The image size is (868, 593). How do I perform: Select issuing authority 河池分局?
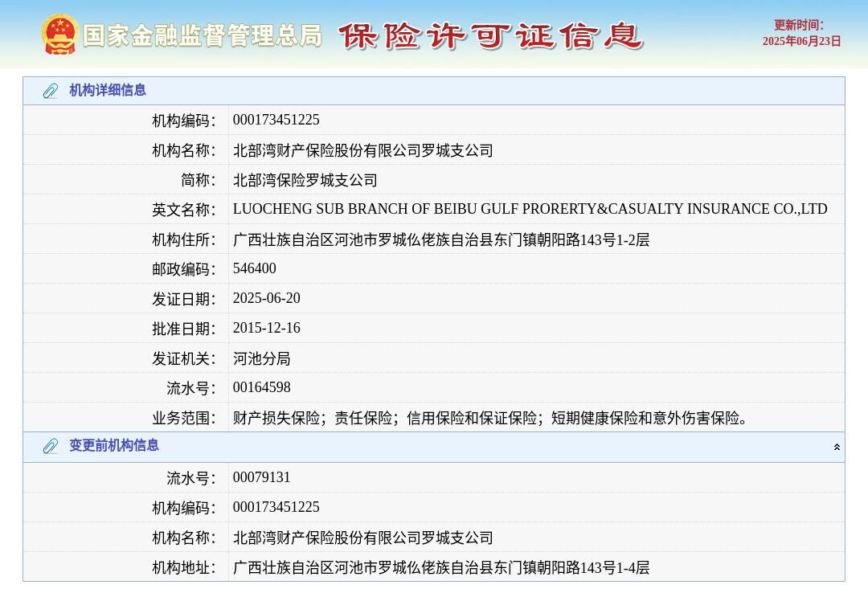click(x=262, y=358)
